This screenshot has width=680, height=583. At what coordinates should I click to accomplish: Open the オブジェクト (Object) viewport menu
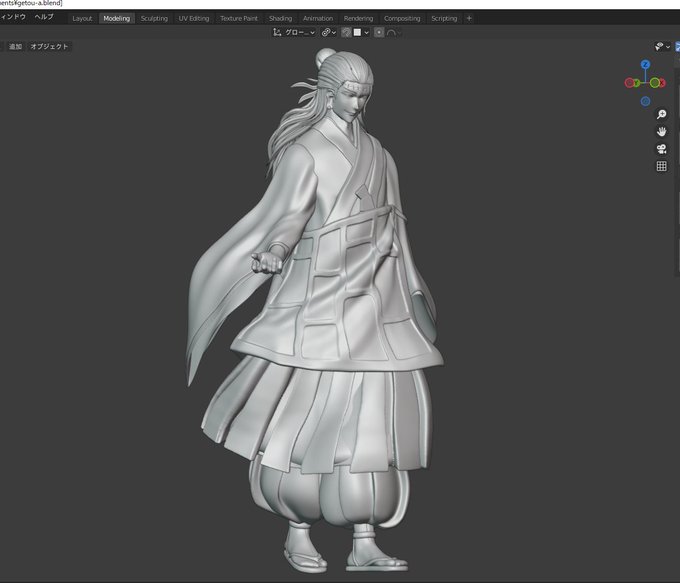click(49, 46)
